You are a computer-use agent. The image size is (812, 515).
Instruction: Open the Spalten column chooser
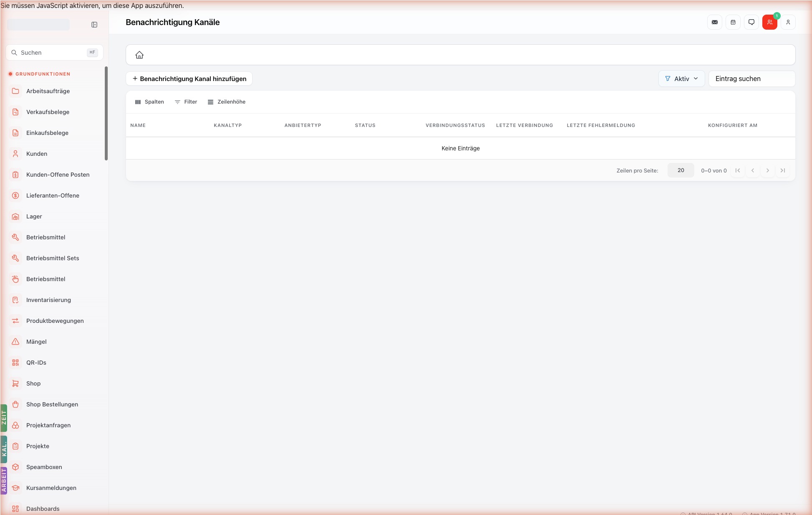click(149, 102)
